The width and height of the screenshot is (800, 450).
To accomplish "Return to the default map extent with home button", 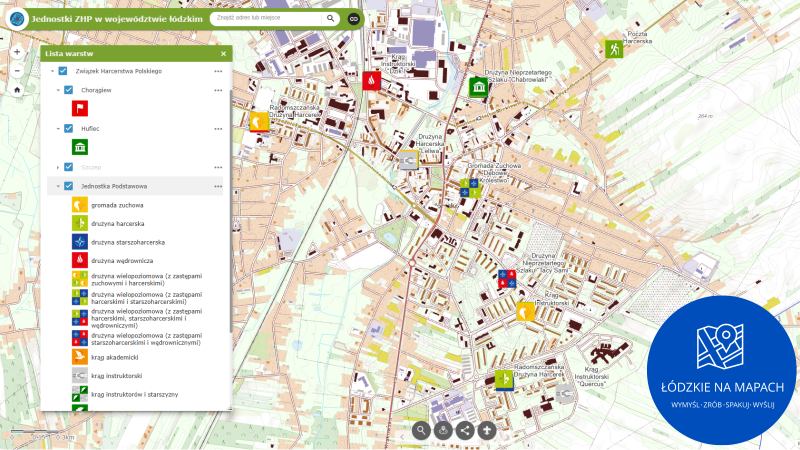I will (x=17, y=89).
